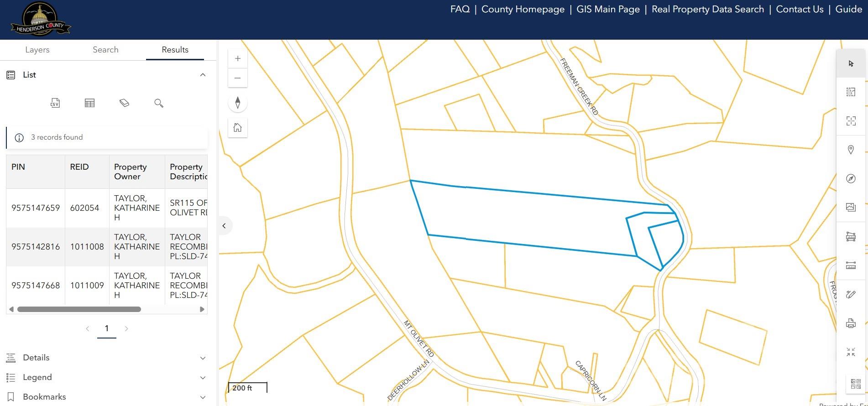Click the results table horizontal scrollbar

tap(79, 309)
